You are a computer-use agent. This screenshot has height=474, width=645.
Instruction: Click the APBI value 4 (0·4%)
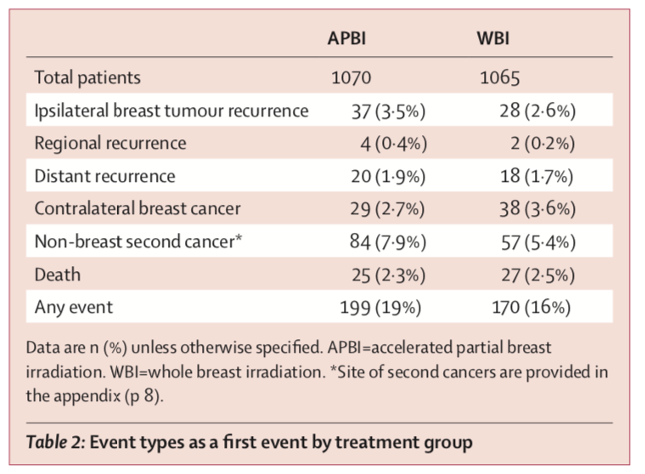tap(392, 143)
